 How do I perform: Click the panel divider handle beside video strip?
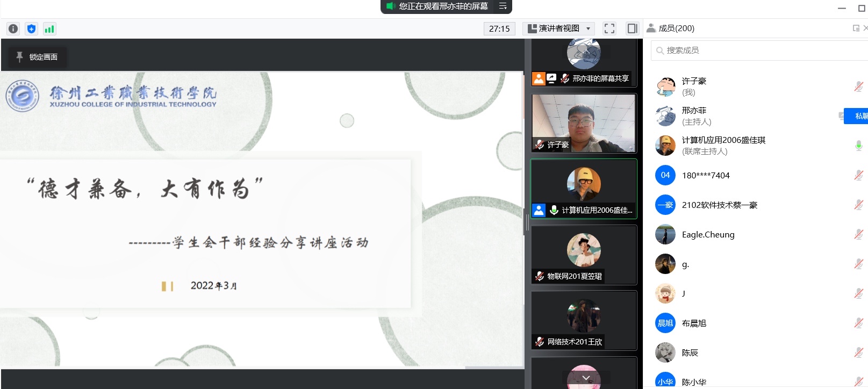click(x=527, y=222)
